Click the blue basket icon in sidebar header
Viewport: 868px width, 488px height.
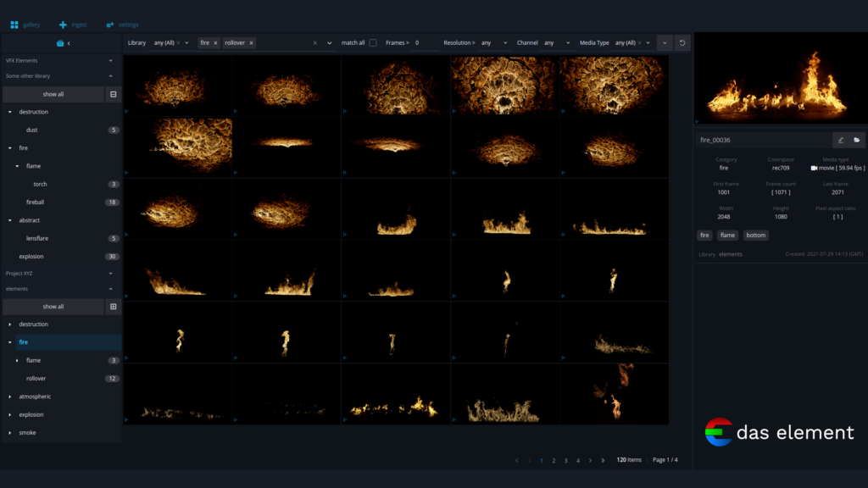[x=60, y=43]
